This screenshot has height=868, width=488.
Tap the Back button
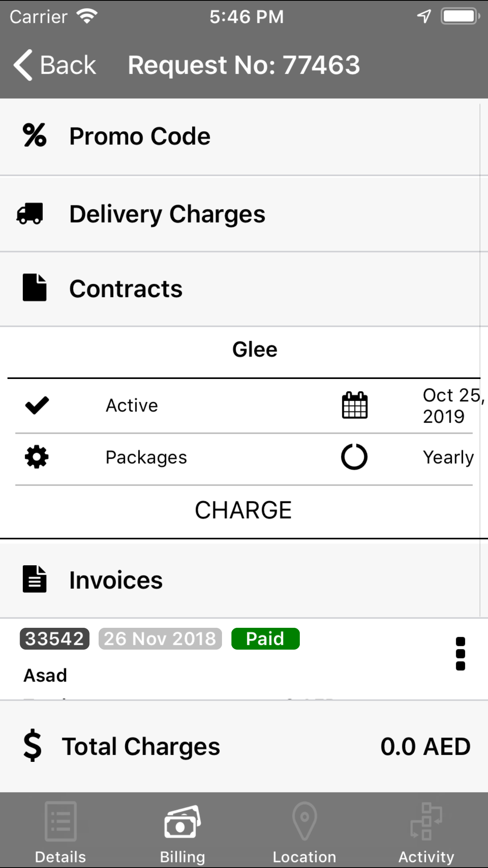click(x=55, y=65)
